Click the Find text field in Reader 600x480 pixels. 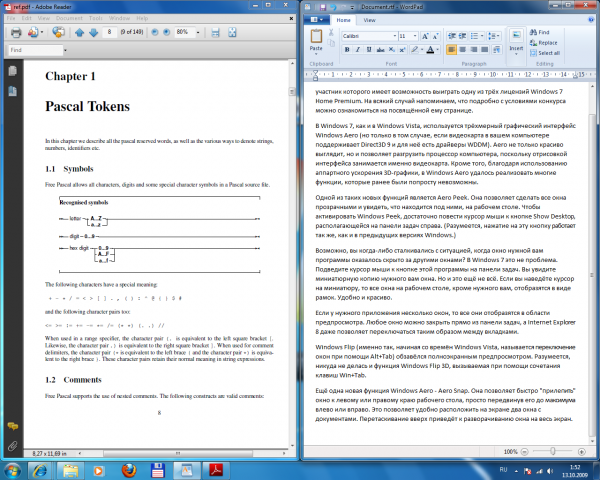pyautogui.click(x=35, y=50)
